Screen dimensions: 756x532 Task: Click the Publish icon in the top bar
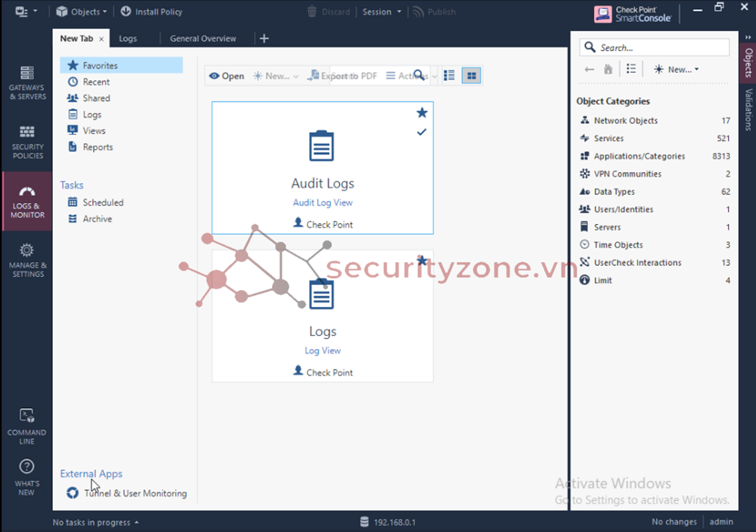pos(419,12)
